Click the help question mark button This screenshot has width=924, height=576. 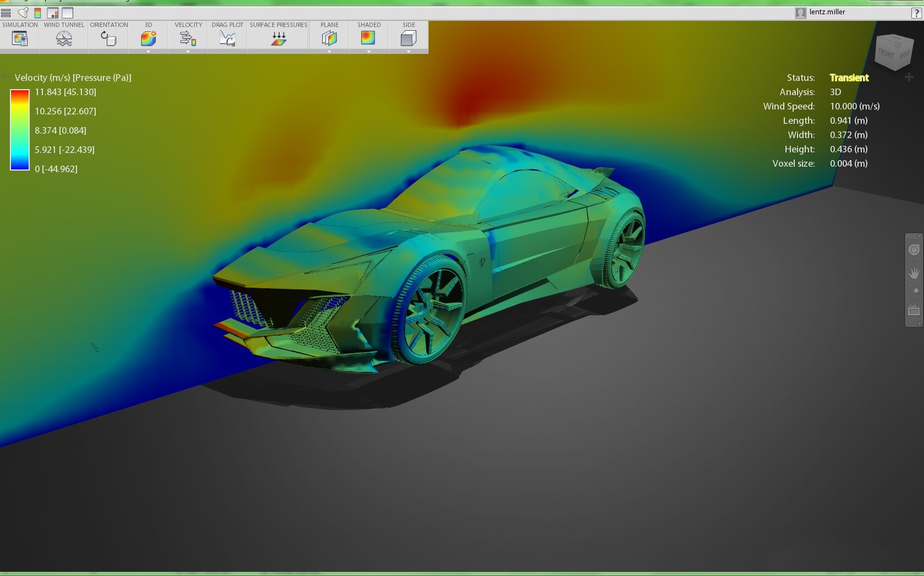click(x=915, y=13)
